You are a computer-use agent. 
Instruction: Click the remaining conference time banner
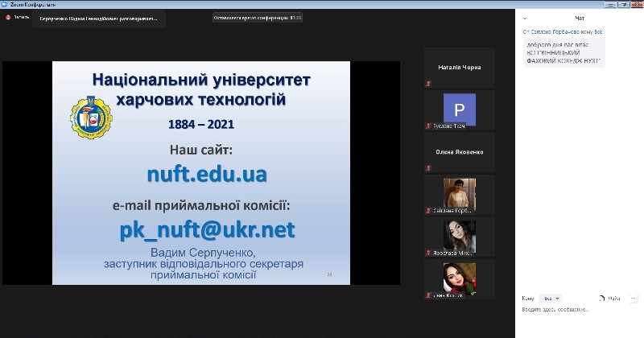258,17
